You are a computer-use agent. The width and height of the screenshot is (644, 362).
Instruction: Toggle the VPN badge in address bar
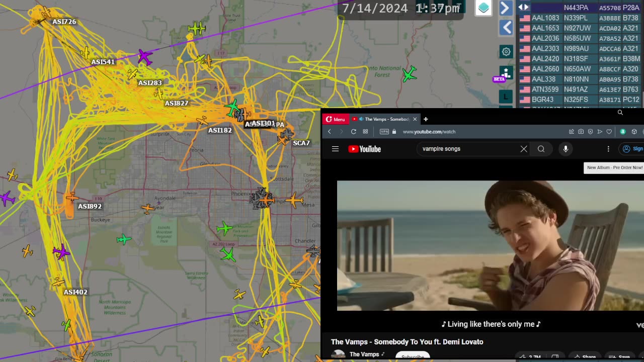[384, 132]
